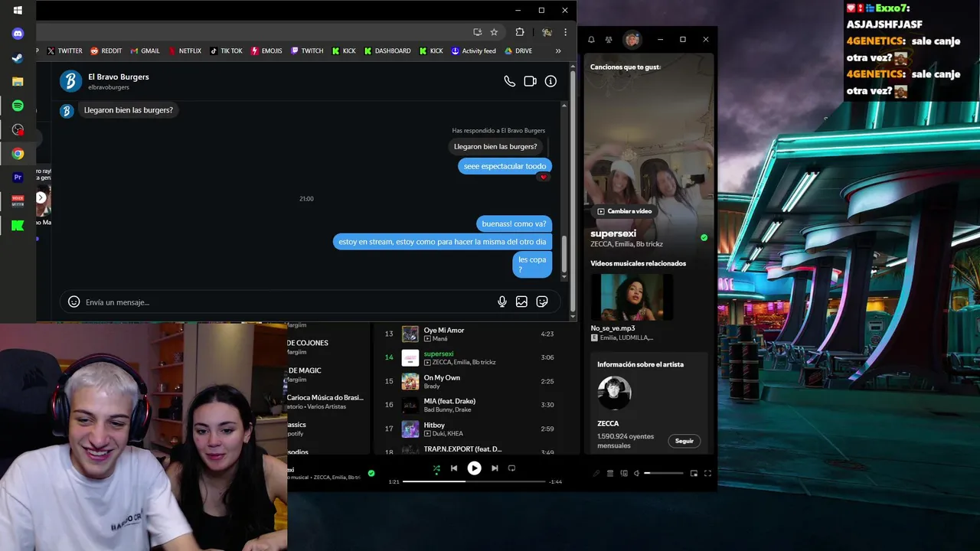The height and width of the screenshot is (551, 980).
Task: Open Spotify notifications bell
Action: [591, 40]
